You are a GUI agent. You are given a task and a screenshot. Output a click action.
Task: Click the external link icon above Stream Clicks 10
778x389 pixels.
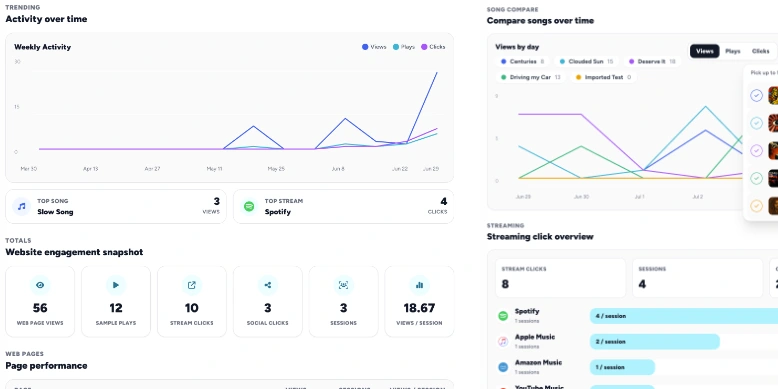192,285
